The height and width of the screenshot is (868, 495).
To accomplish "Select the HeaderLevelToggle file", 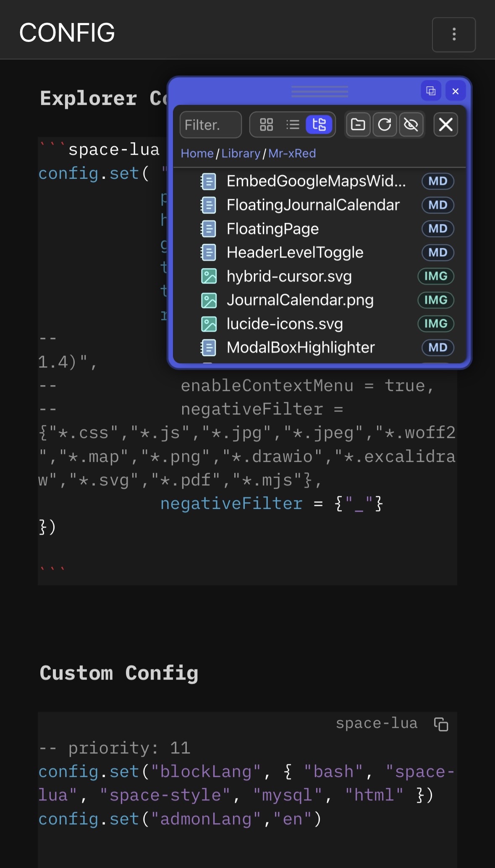I will point(295,253).
